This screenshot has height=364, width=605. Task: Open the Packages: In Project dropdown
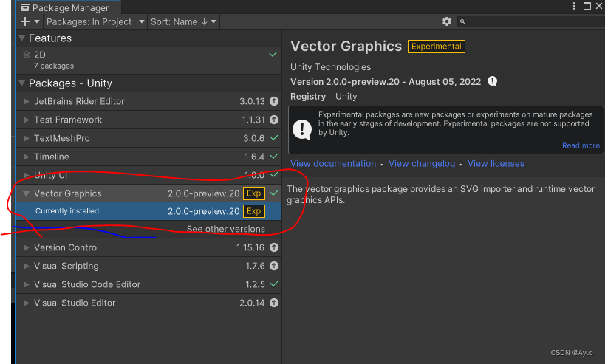coord(95,21)
